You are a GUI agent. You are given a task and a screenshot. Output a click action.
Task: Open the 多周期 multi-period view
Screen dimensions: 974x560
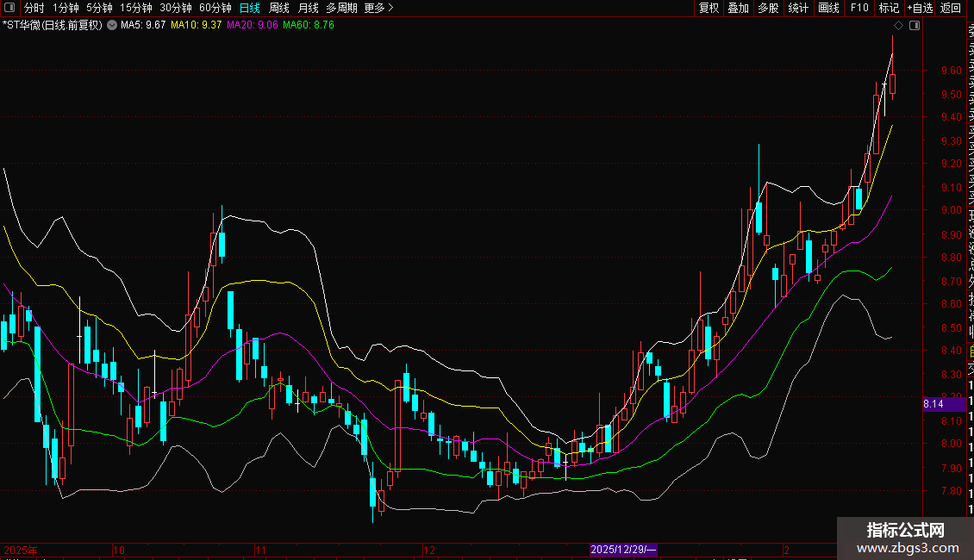341,8
